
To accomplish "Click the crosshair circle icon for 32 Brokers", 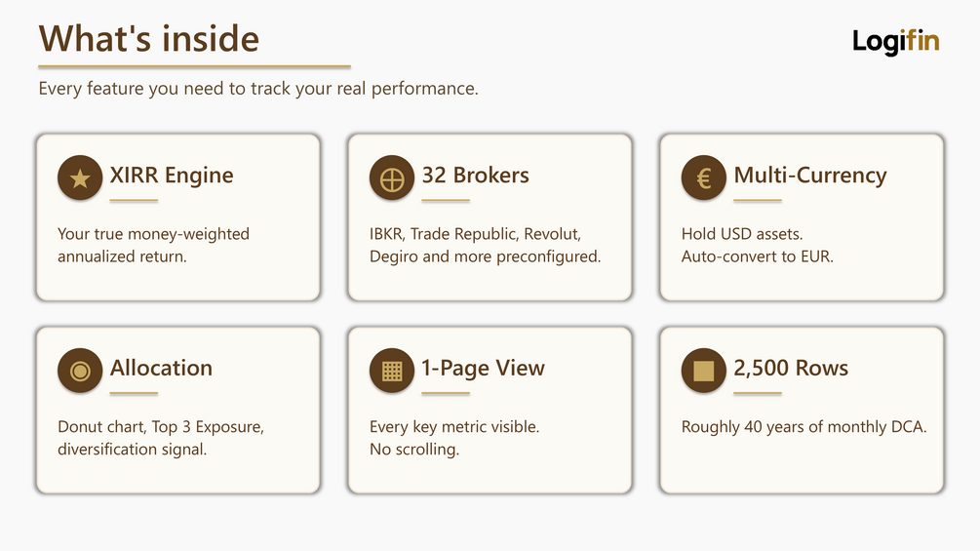I will [x=392, y=178].
